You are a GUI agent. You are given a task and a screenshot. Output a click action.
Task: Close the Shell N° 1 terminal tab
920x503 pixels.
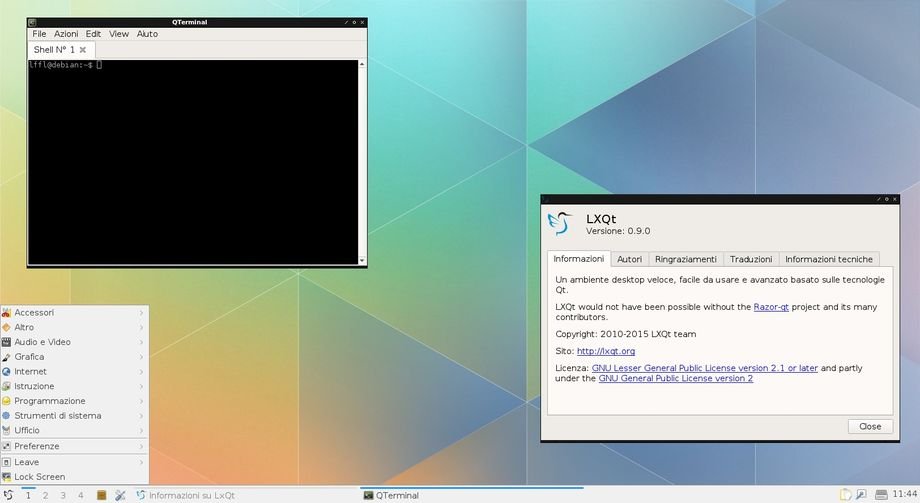(x=83, y=49)
